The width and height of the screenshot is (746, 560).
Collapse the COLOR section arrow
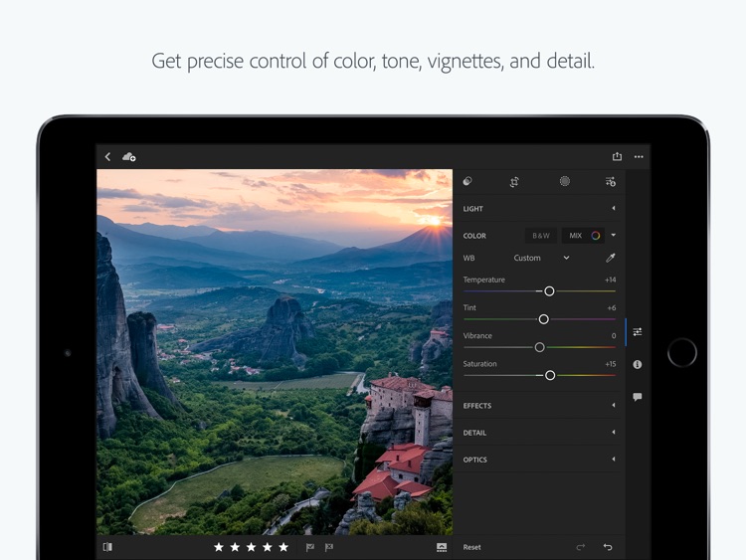point(614,235)
